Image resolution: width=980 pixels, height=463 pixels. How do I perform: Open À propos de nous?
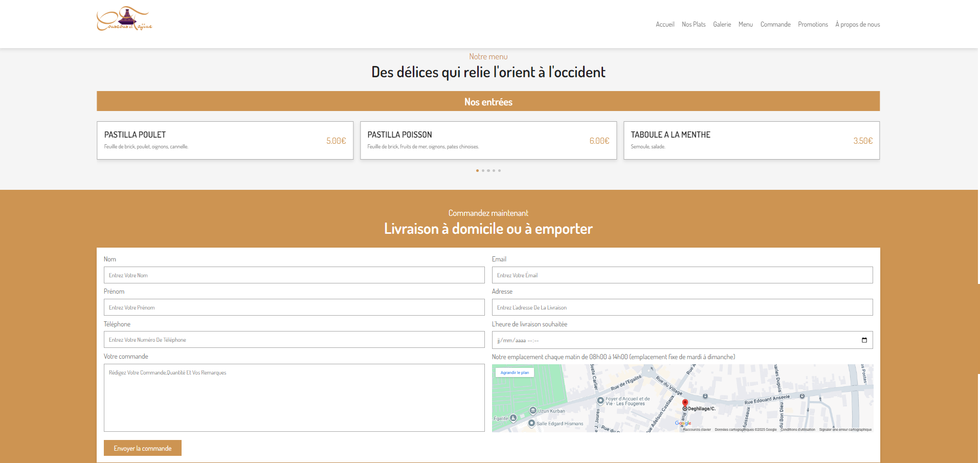[x=857, y=24]
